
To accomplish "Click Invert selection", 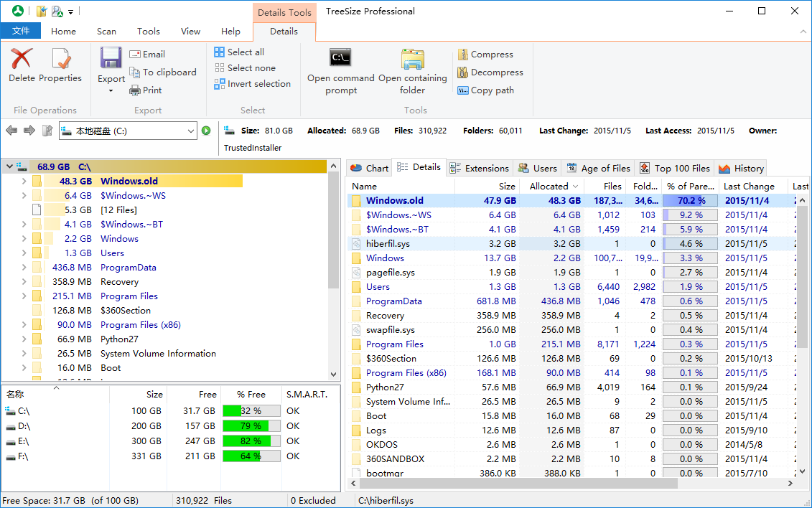I will tap(253, 84).
